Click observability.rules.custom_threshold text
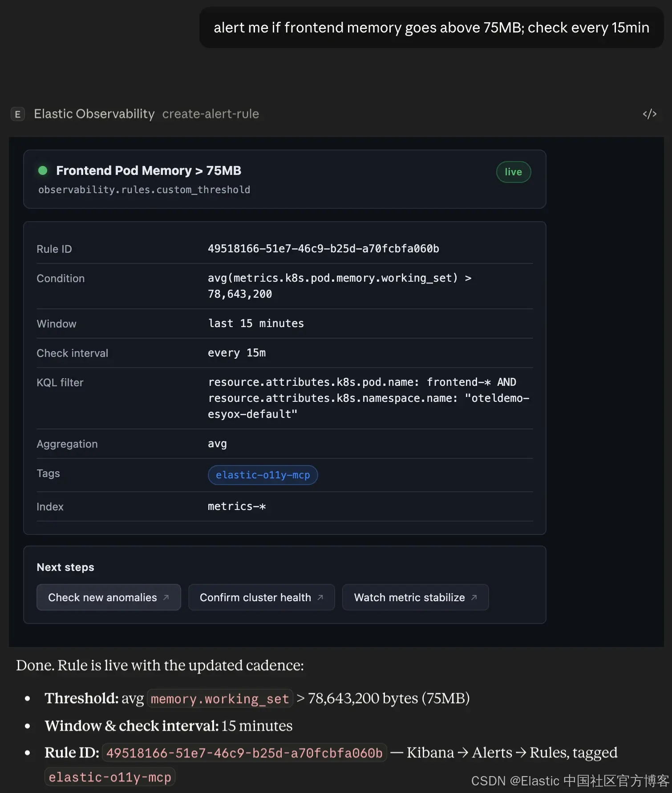 pos(144,190)
